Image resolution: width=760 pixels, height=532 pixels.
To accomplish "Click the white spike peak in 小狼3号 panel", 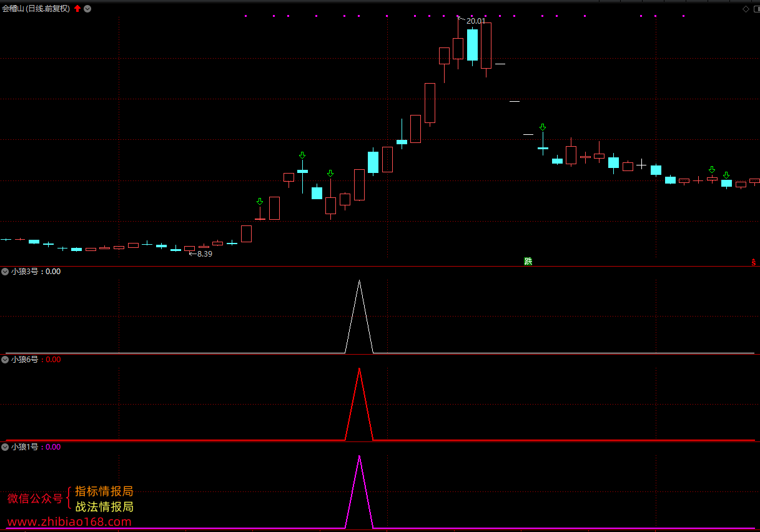I will click(359, 281).
